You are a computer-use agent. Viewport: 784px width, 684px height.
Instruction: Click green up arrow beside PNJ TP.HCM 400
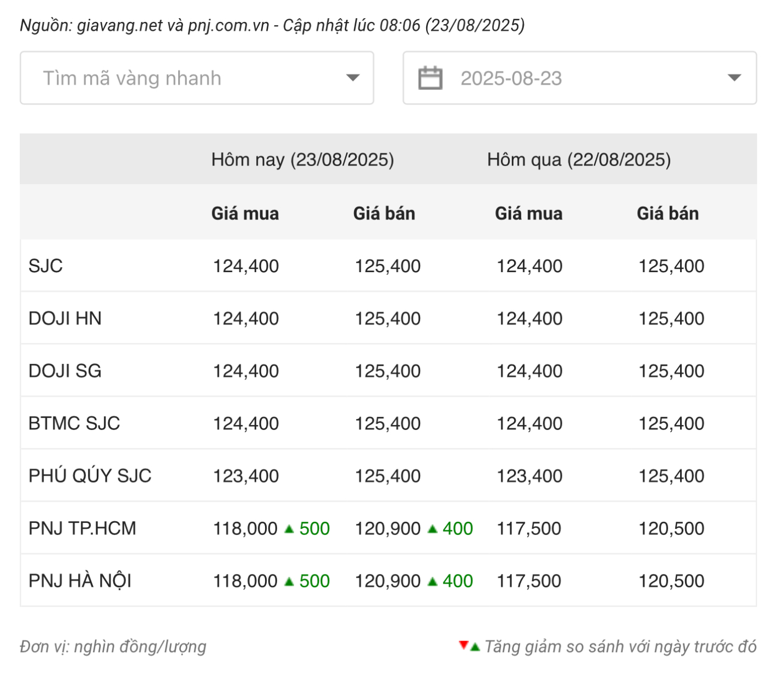[x=433, y=529]
